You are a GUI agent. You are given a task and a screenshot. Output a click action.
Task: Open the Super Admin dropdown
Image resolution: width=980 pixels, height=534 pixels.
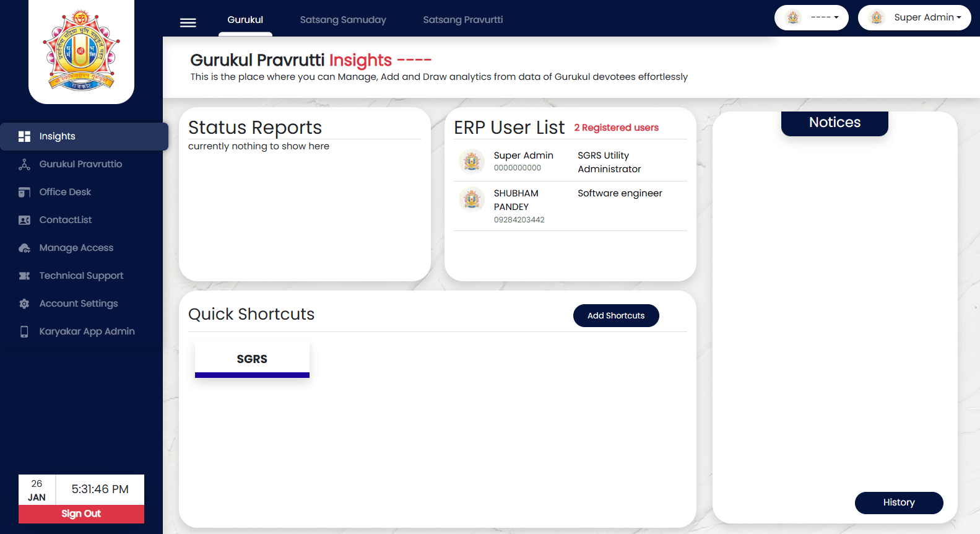(x=914, y=17)
